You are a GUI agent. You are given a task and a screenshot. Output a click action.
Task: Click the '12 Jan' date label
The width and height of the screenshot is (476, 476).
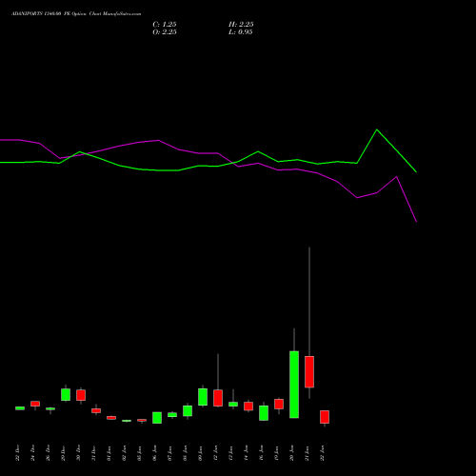(x=216, y=453)
